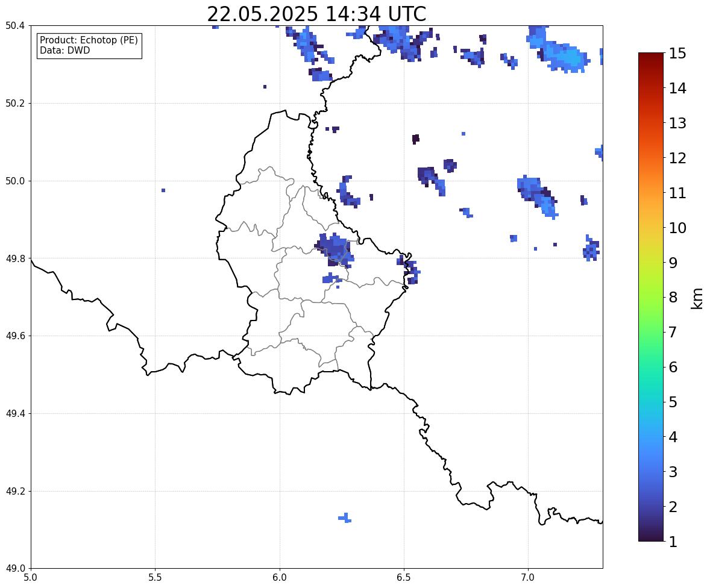Click colorbar tick label 9
710x588 pixels.
673,262
